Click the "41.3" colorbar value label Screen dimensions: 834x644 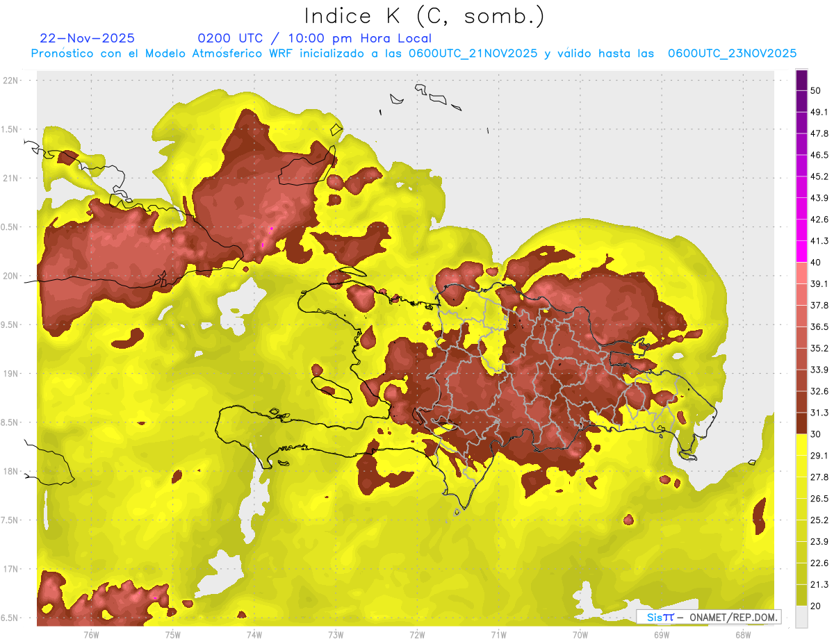[819, 241]
